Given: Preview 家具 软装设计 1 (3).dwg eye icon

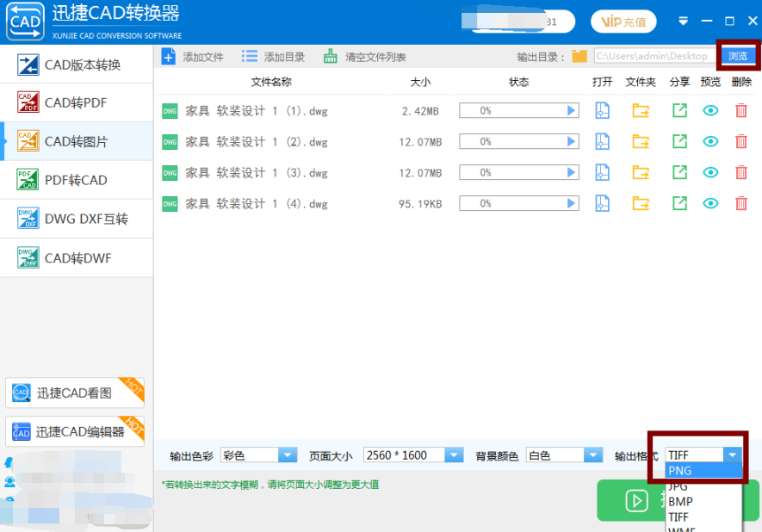Looking at the screenshot, I should coord(710,172).
